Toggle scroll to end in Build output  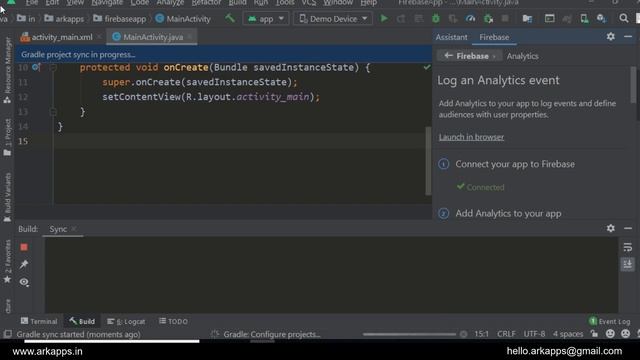pos(628,264)
